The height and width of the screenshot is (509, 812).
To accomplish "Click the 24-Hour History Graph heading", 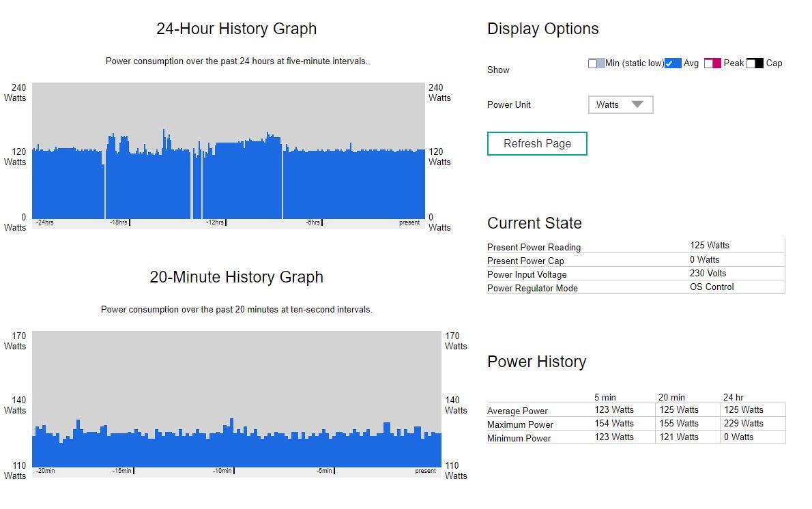I will 236,29.
